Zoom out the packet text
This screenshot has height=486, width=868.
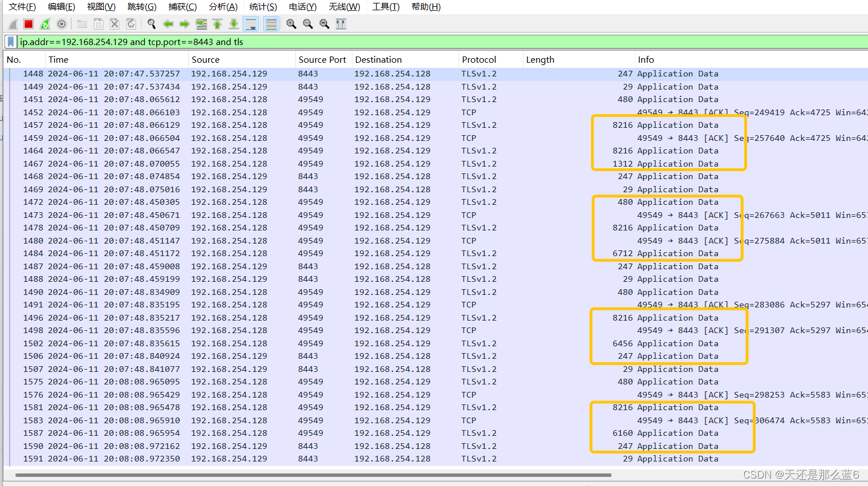click(308, 24)
